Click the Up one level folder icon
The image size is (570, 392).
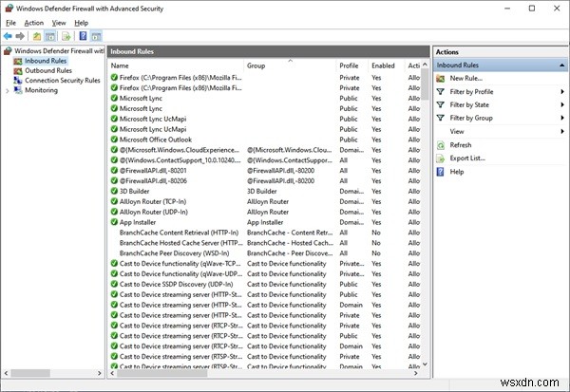coord(37,36)
